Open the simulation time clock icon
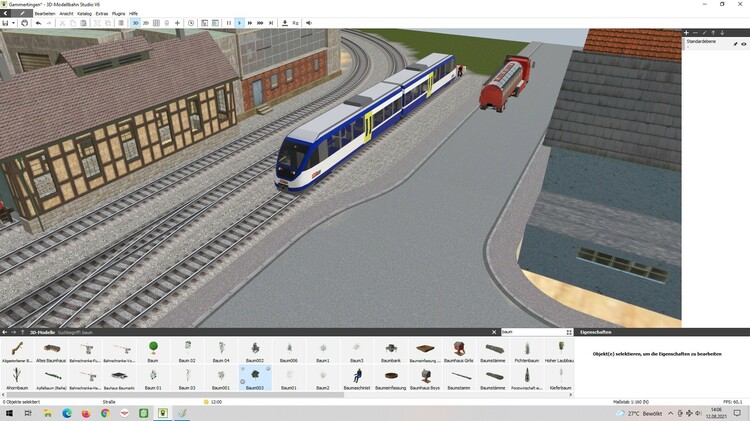This screenshot has height=421, width=750. [191, 22]
